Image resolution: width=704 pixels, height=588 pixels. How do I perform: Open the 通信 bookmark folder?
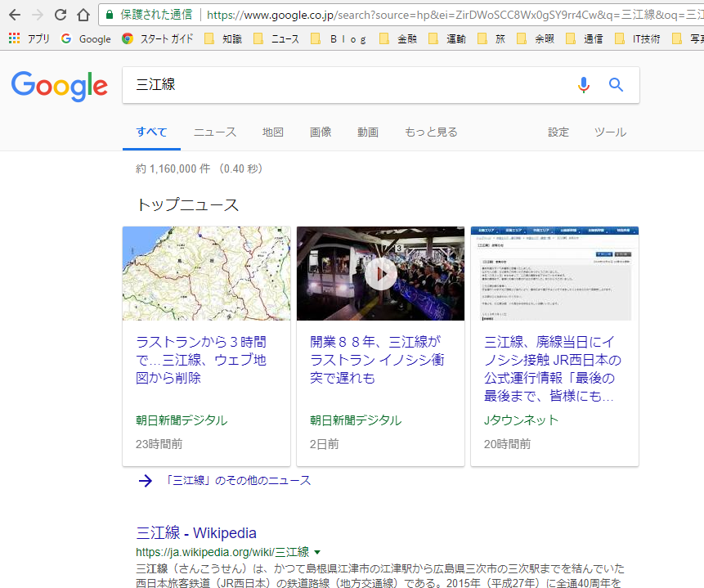coord(585,39)
